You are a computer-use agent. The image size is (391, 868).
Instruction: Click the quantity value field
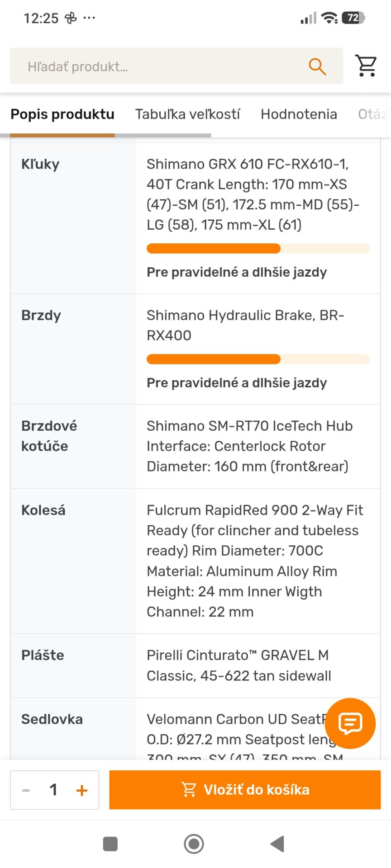53,790
